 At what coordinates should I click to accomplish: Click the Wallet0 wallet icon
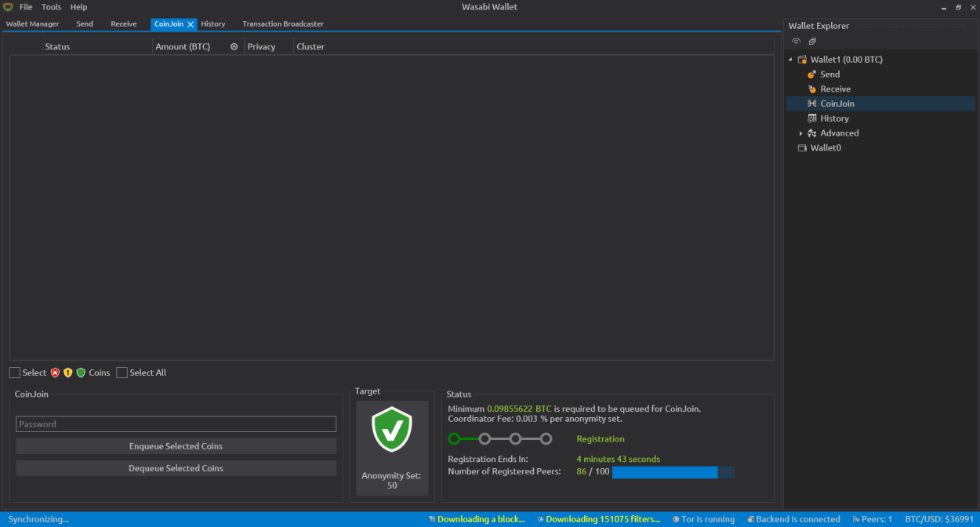click(x=802, y=148)
